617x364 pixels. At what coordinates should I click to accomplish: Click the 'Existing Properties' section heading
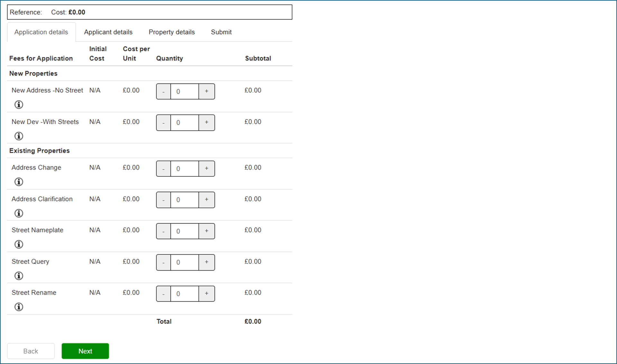[x=40, y=151]
